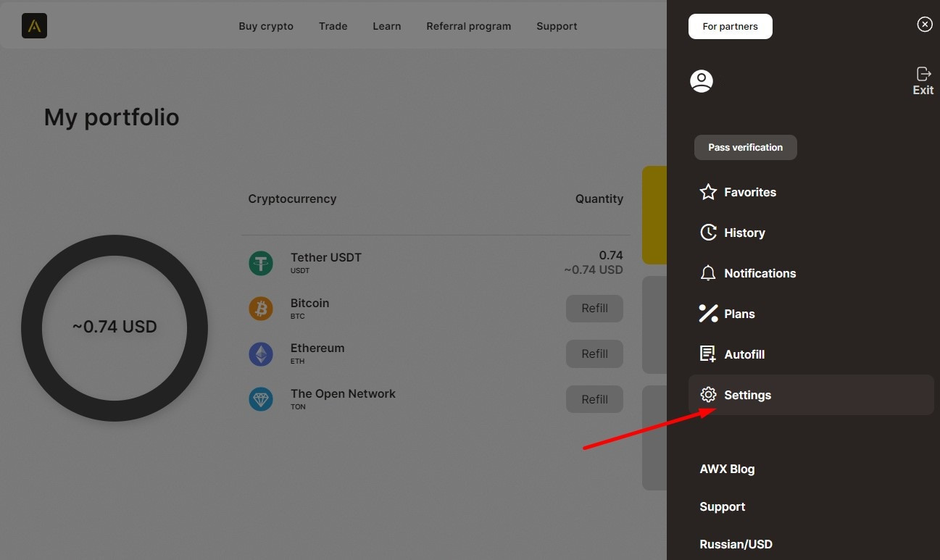Open the AWX Blog link
940x560 pixels.
click(x=727, y=469)
